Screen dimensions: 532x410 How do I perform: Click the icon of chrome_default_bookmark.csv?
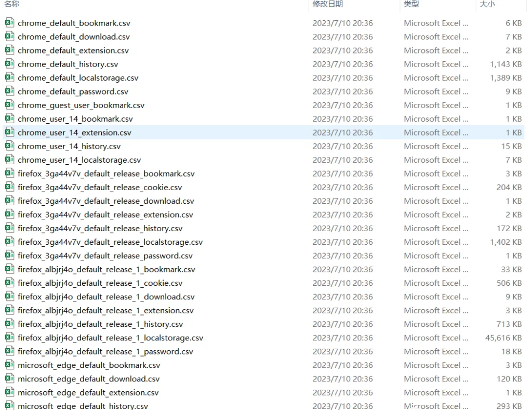pos(9,23)
